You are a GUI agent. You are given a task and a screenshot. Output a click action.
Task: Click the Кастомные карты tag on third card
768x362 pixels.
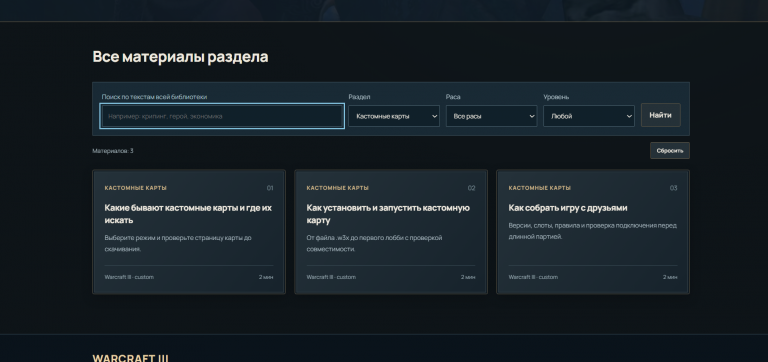(540, 188)
